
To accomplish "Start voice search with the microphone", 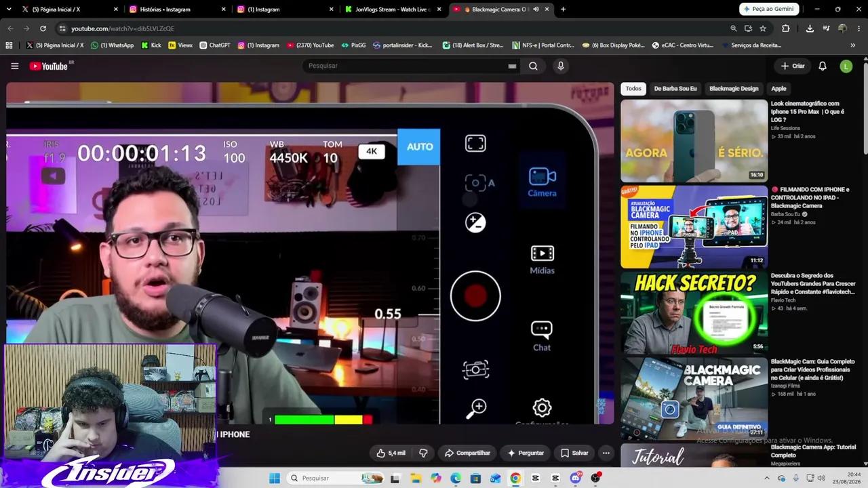I will click(560, 66).
